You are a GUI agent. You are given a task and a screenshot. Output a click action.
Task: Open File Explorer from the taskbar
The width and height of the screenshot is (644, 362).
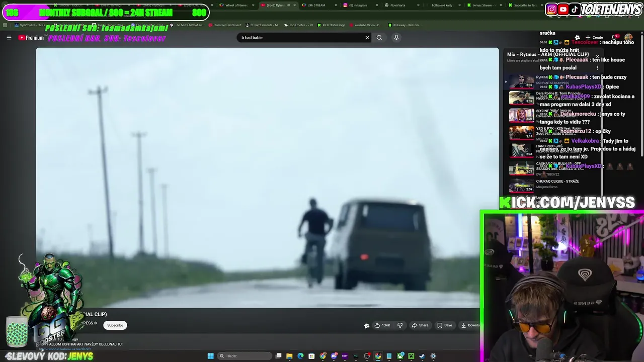pyautogui.click(x=289, y=356)
